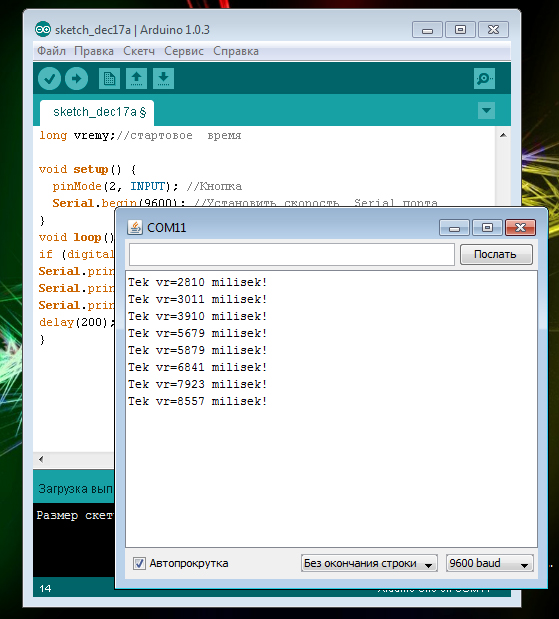Viewport: 559px width, 619px height.
Task: Click the serial monitor input text field
Action: click(292, 255)
